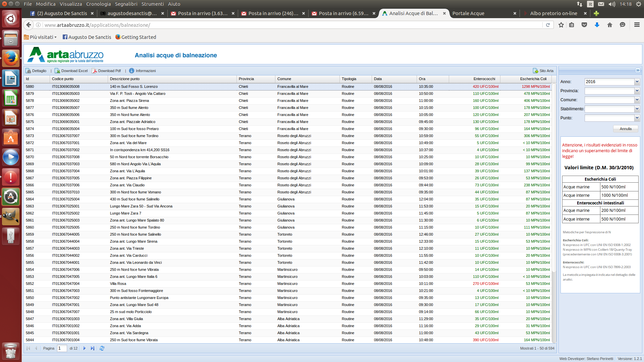
Task: Switch to Portale Acque tab
Action: click(x=468, y=13)
